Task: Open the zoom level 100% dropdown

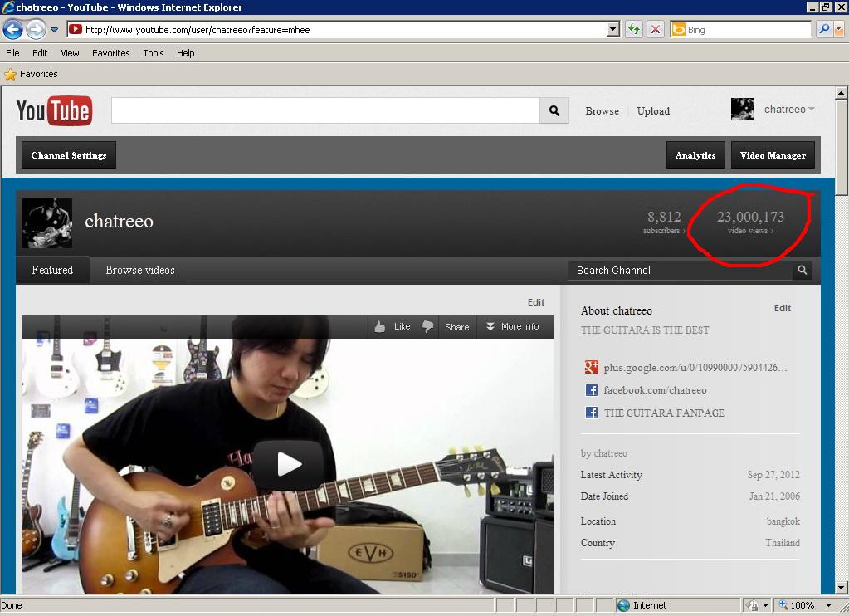Action: [827, 605]
